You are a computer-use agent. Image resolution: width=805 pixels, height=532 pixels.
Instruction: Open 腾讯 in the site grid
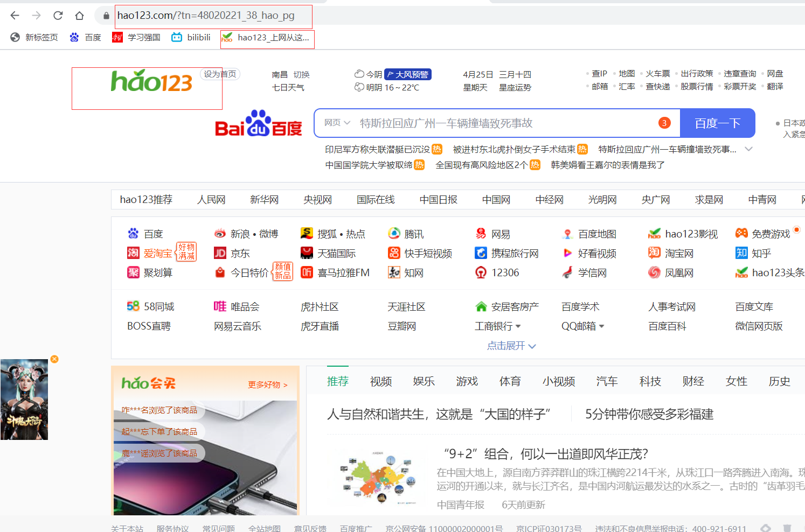coord(406,234)
